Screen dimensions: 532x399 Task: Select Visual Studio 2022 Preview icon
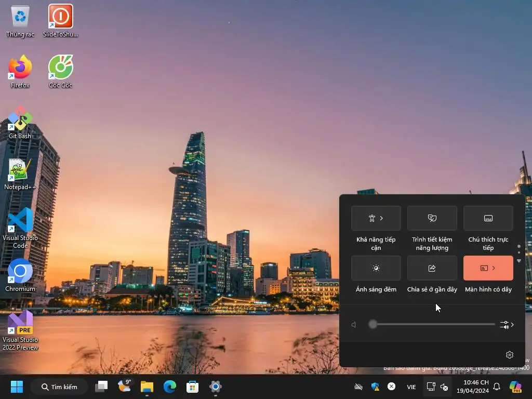[x=20, y=330]
